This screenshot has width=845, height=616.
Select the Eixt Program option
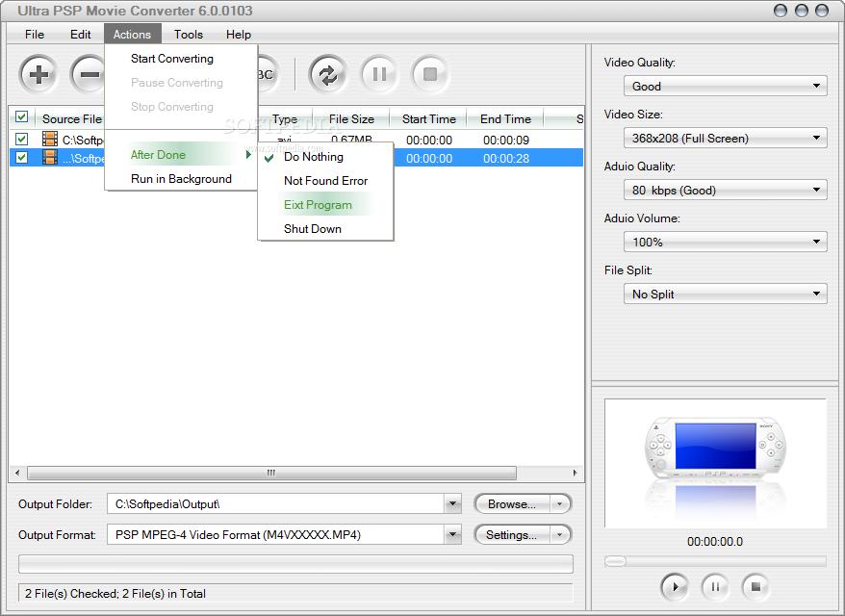click(x=325, y=205)
